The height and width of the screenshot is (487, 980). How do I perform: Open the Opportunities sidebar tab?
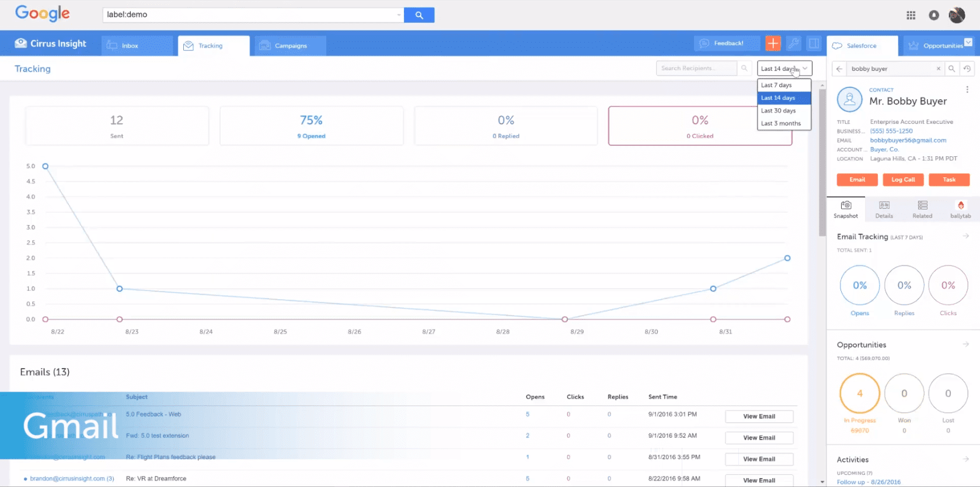[x=939, y=45]
